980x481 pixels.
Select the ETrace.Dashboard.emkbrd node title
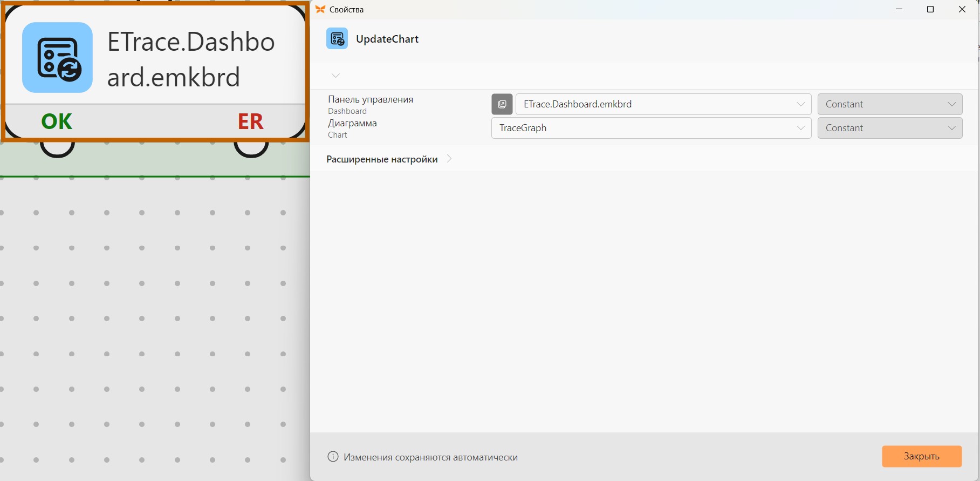point(191,59)
